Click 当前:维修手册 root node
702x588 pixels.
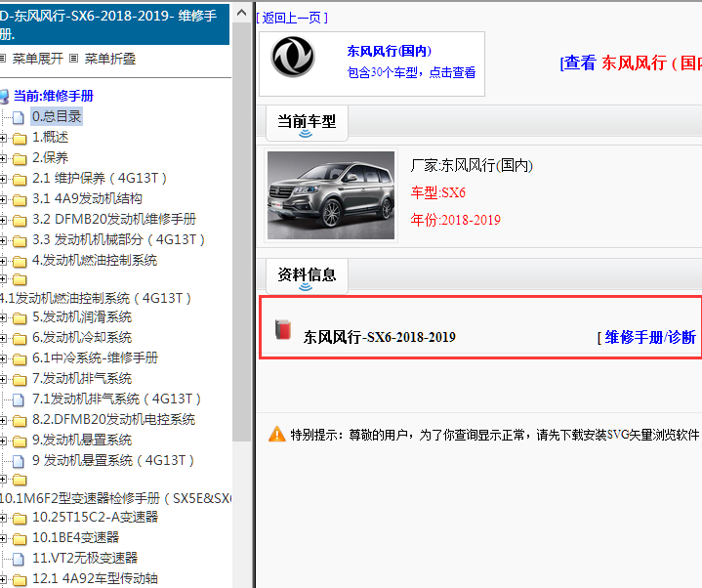pos(54,96)
